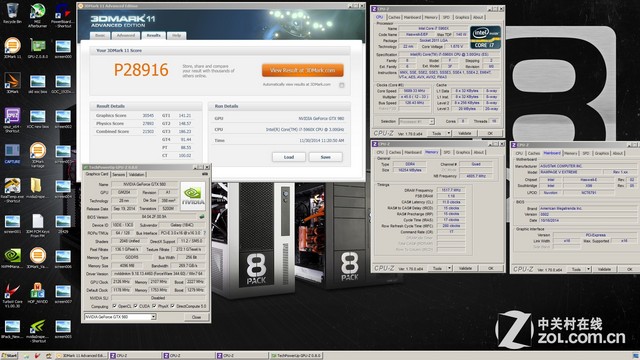
Task: Select the nvidiainspector folder icon on desktop
Action: (37, 188)
